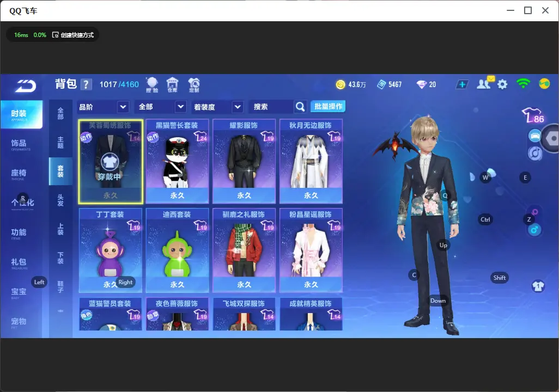
Task: Switch to the car view icon
Action: click(x=535, y=136)
